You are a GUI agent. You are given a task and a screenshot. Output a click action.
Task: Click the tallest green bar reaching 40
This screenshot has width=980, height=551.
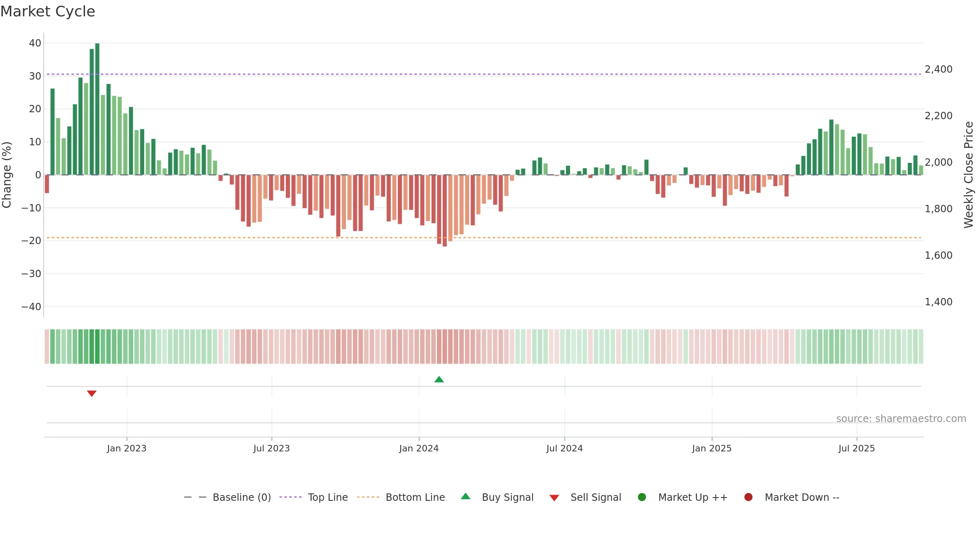point(97,109)
